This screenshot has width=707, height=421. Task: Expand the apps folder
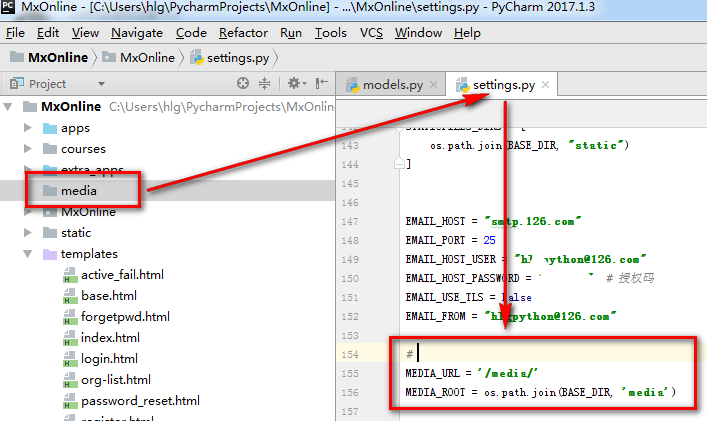(28, 128)
